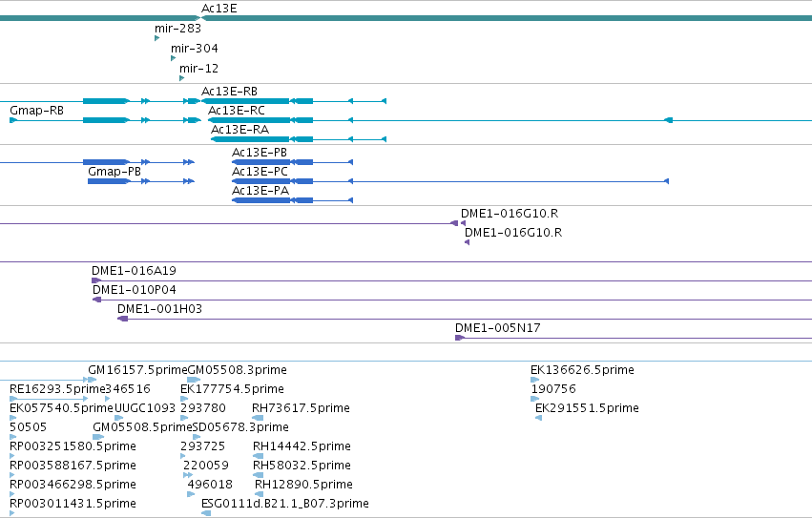Select the Ac13E-PA protein label

(260, 191)
